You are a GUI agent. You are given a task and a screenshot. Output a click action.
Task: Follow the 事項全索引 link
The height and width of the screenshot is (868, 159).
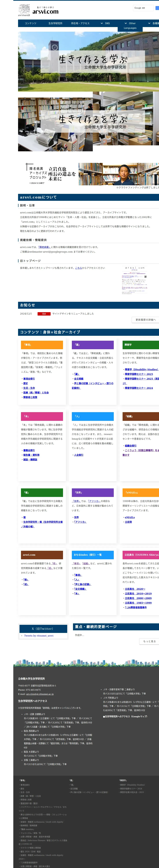29,379
